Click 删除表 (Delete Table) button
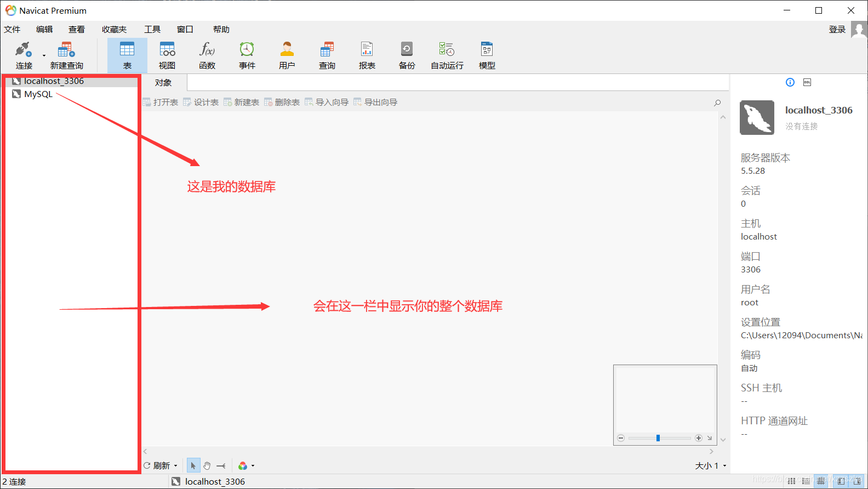The width and height of the screenshot is (868, 489). click(282, 103)
